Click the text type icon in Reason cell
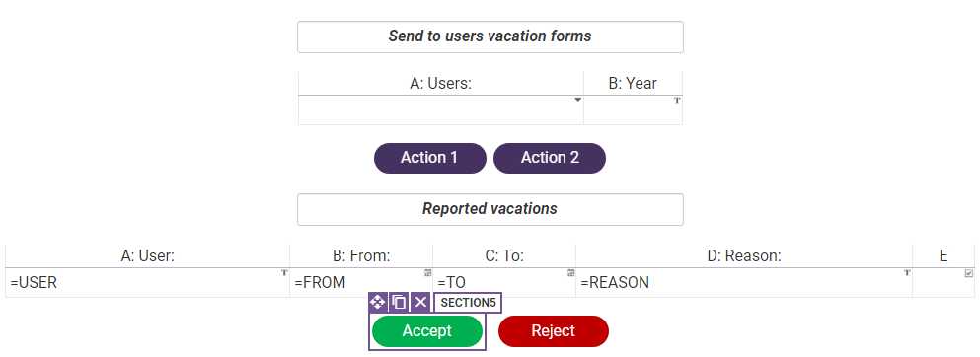980x357 pixels. click(x=907, y=273)
